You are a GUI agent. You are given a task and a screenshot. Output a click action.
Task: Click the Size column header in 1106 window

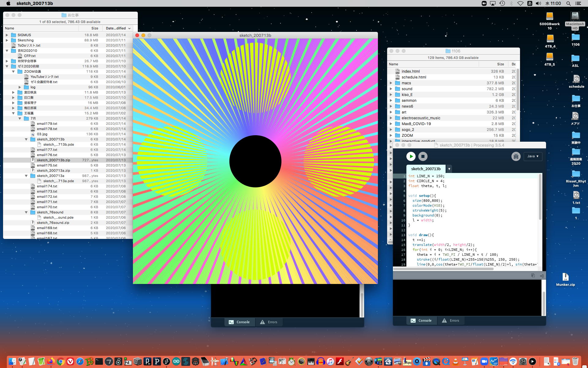(500, 64)
